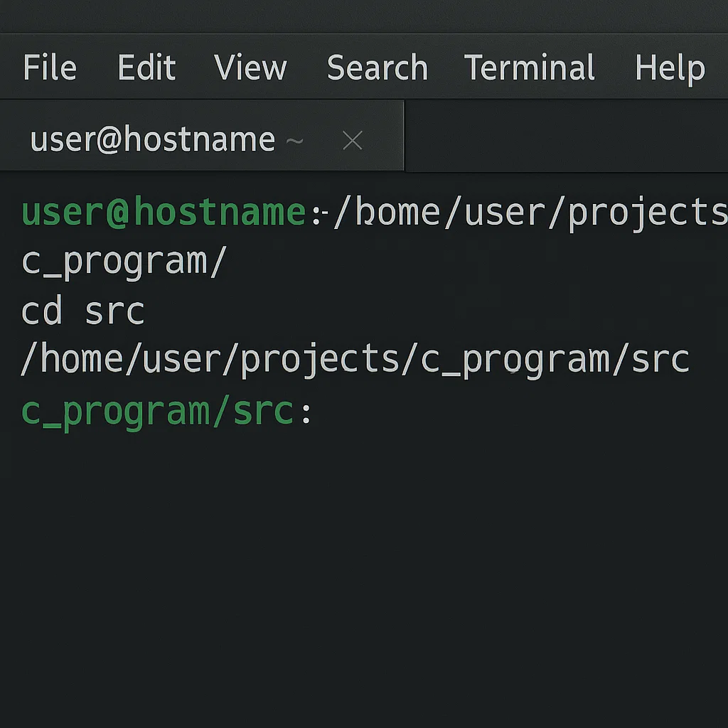Open the Help menu
This screenshot has width=728, height=728.
coord(670,68)
